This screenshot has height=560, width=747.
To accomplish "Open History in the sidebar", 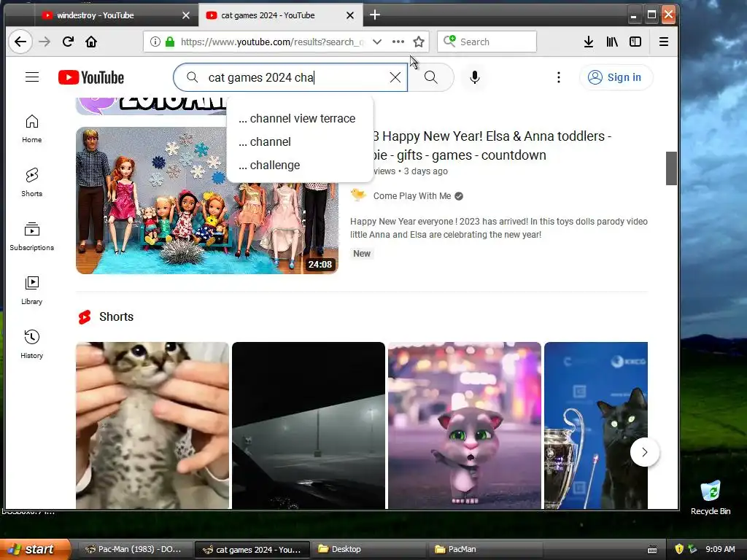I will pyautogui.click(x=32, y=344).
